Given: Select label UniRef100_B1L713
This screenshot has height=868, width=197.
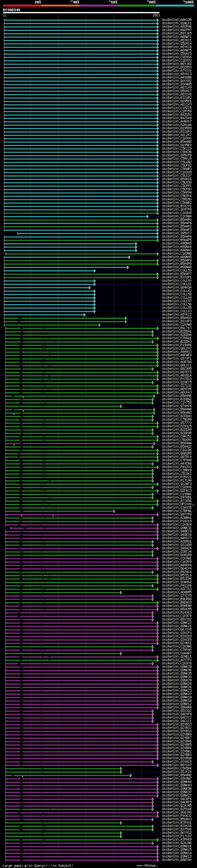Looking at the screenshot, I should tap(176, 328).
